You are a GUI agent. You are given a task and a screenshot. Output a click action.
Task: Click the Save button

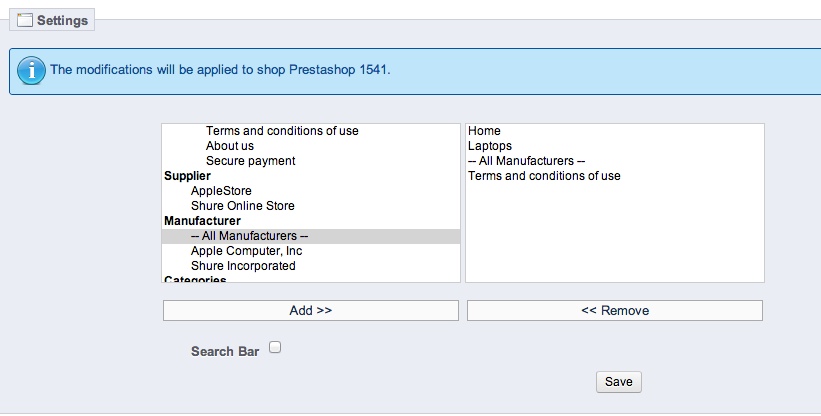(618, 382)
